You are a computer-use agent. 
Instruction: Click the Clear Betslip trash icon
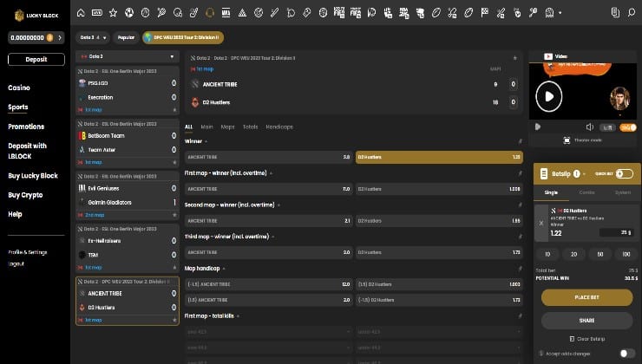(x=572, y=339)
